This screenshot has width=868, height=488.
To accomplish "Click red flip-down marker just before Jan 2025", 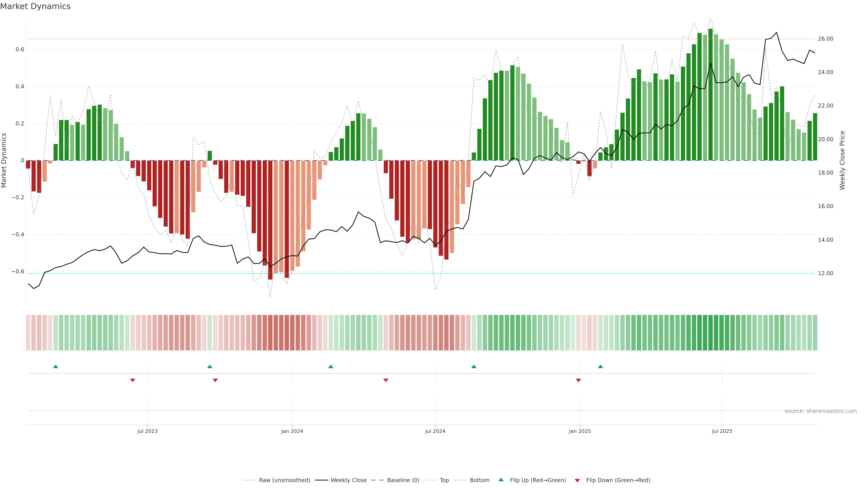I will coord(579,380).
